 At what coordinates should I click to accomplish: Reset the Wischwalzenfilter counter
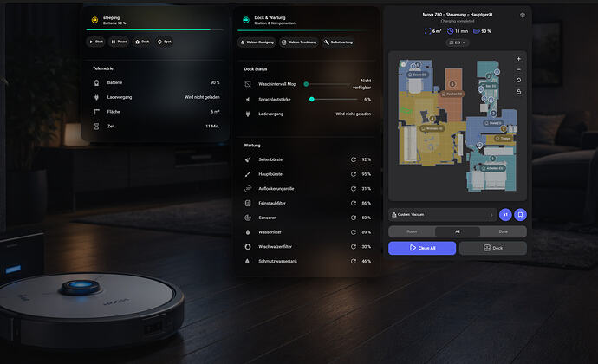coord(354,246)
